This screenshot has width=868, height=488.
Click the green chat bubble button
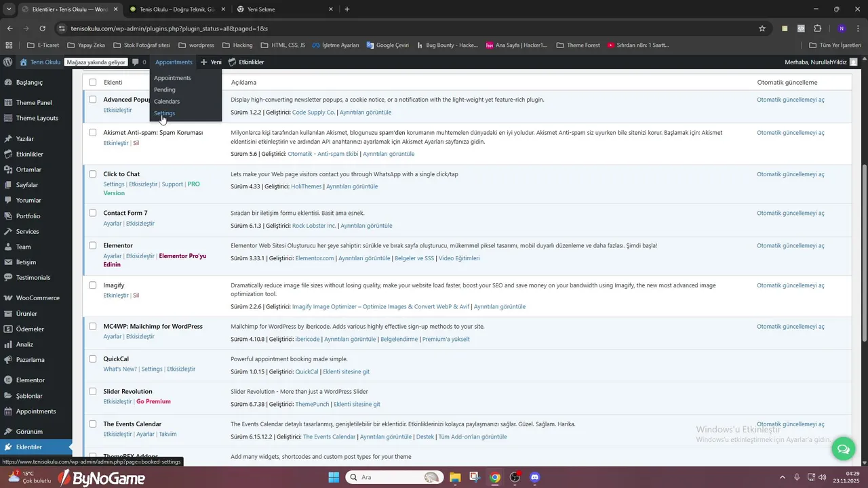843,449
